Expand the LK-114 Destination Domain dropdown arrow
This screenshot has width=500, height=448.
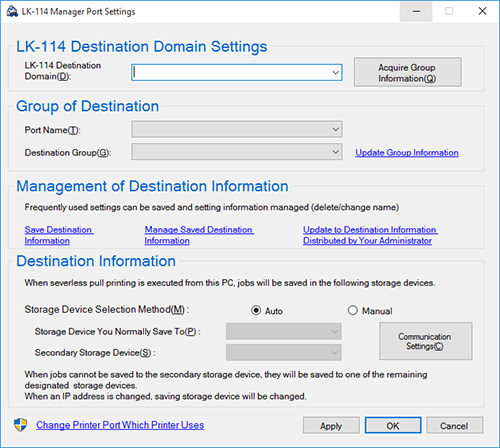(335, 72)
